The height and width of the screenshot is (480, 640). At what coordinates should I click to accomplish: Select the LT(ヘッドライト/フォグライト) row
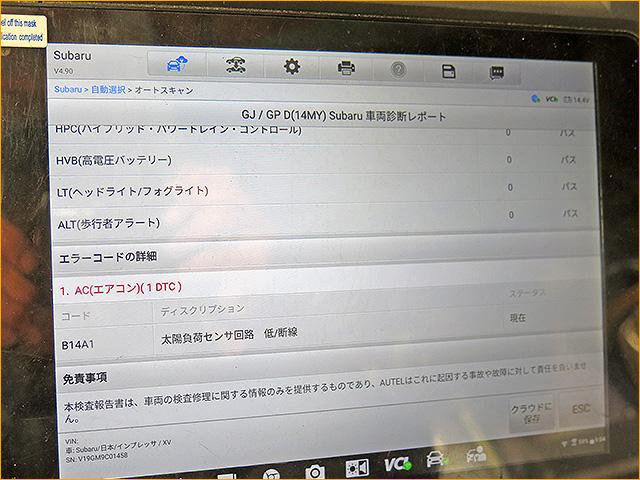click(x=323, y=189)
